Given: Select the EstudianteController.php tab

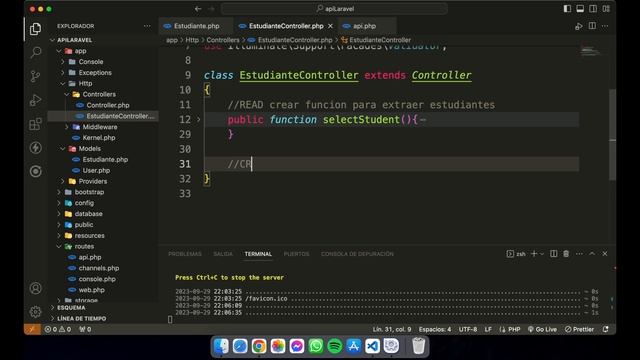Looking at the screenshot, I should pyautogui.click(x=286, y=26).
